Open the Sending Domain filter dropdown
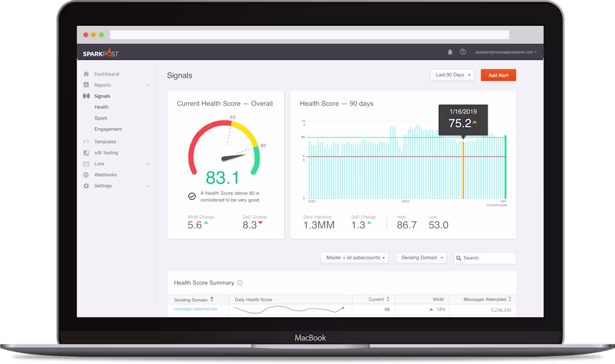This screenshot has width=615, height=364. tap(421, 258)
